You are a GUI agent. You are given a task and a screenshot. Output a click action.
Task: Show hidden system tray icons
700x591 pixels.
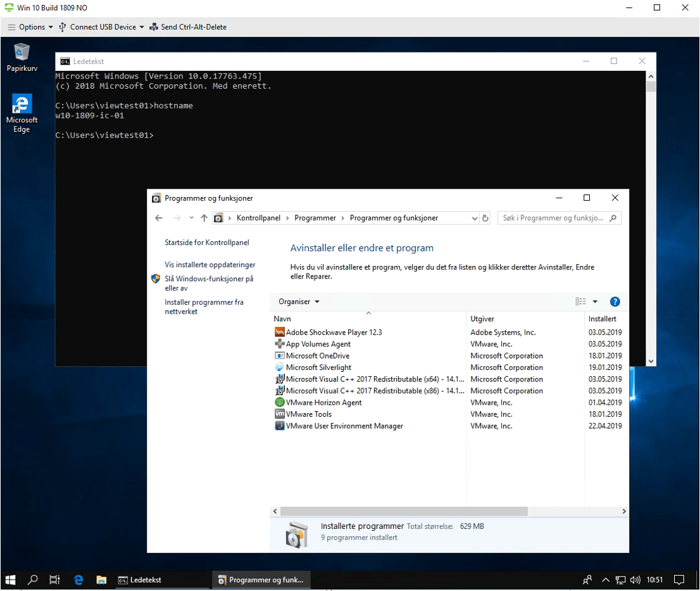(x=605, y=580)
